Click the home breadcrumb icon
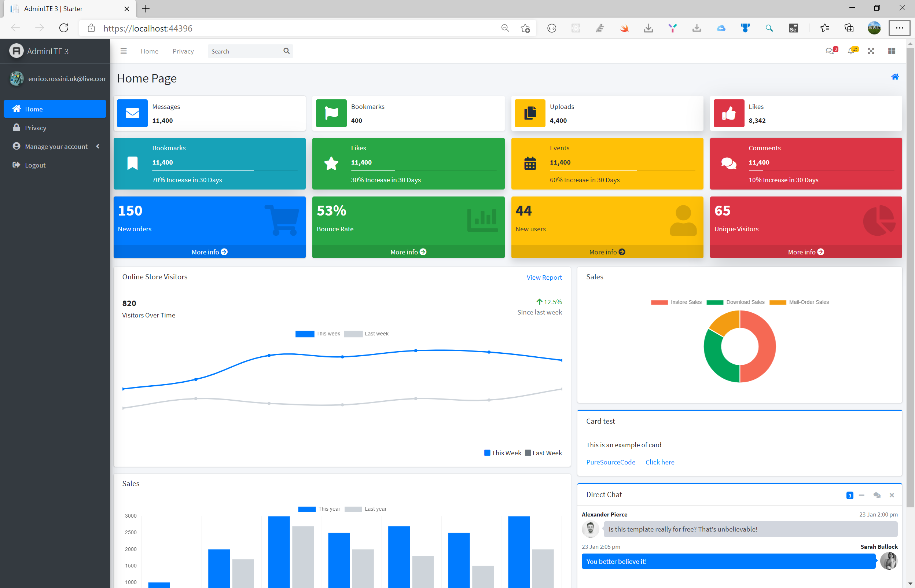 pyautogui.click(x=894, y=77)
